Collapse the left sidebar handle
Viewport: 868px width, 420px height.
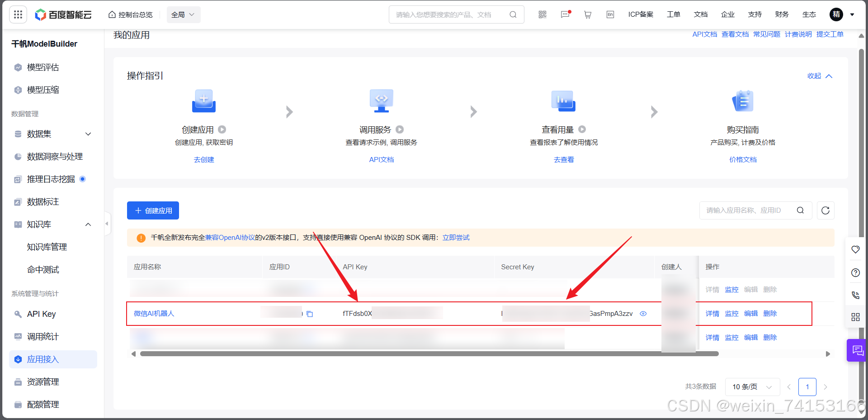(107, 224)
